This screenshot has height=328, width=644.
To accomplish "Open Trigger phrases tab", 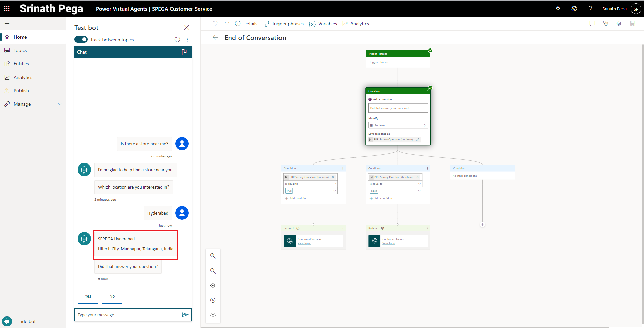I will click(283, 24).
